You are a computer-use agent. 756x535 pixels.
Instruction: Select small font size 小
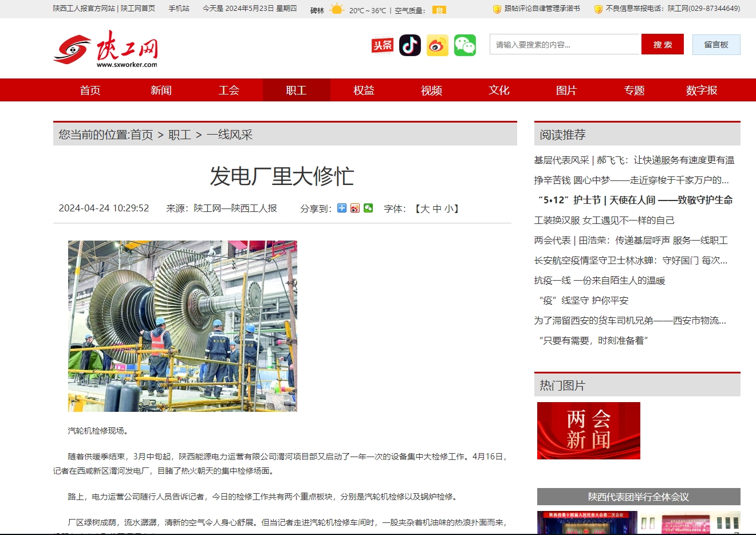coord(448,209)
